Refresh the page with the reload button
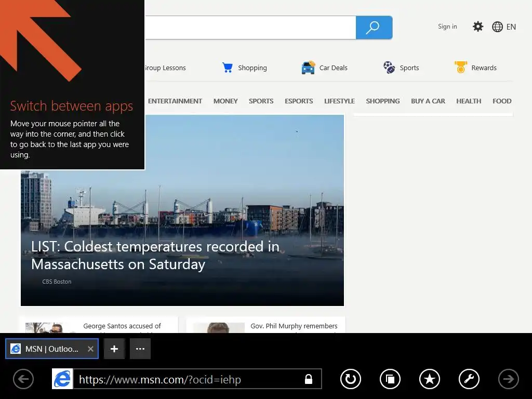 pos(351,379)
